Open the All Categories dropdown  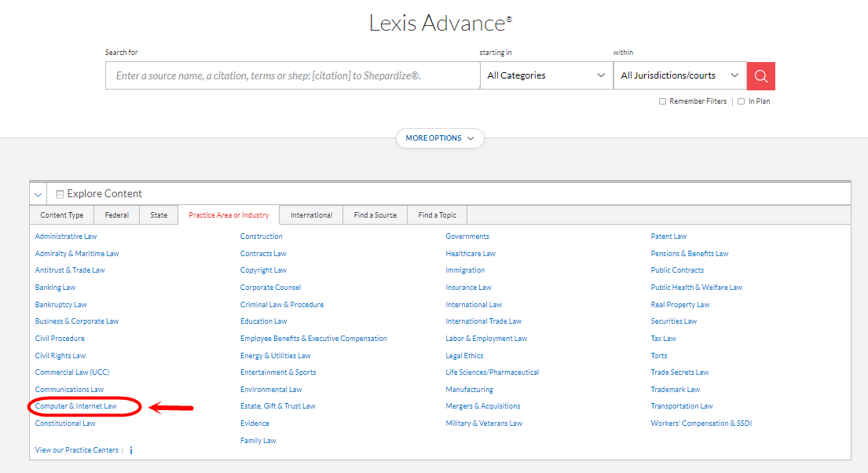click(x=547, y=75)
